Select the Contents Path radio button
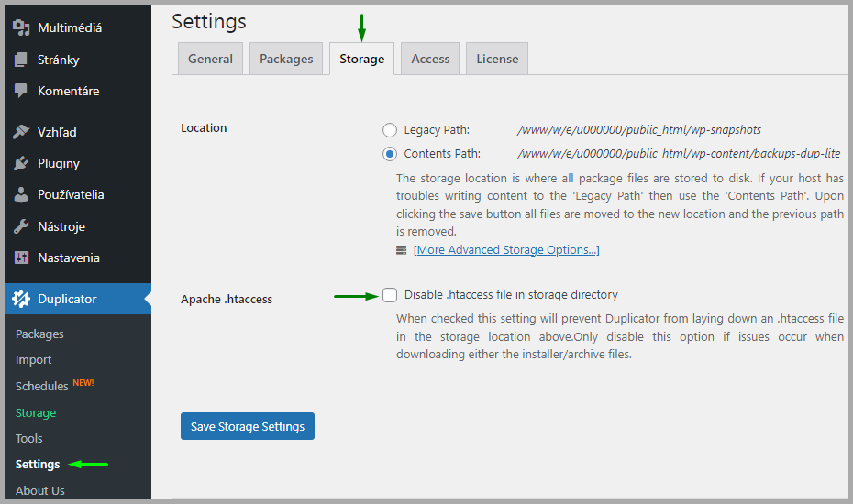This screenshot has height=504, width=853. pyautogui.click(x=390, y=154)
